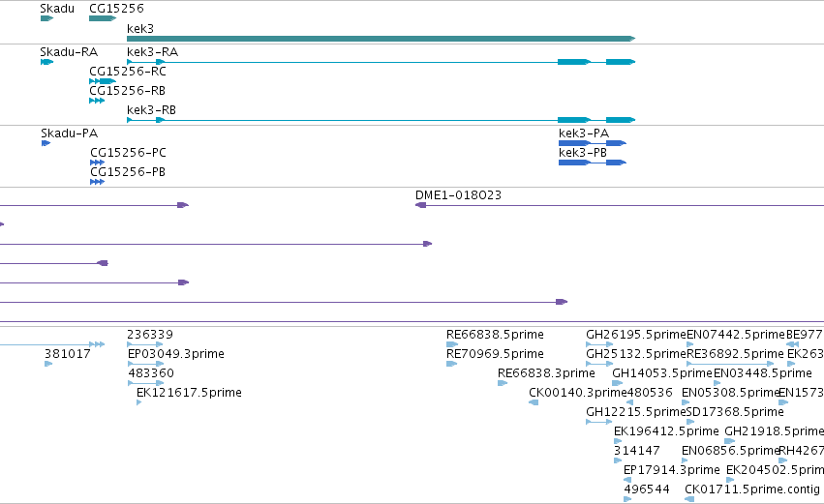Select the CG15256-PC protein label
This screenshot has height=504, width=824.
(128, 153)
